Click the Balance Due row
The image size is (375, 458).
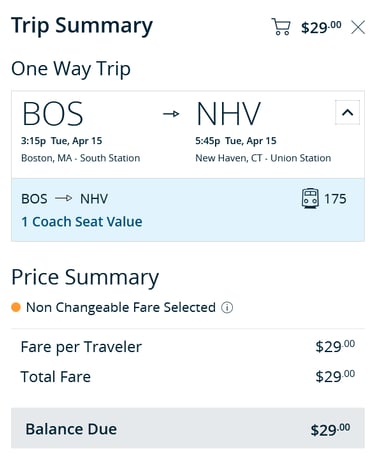tap(188, 428)
